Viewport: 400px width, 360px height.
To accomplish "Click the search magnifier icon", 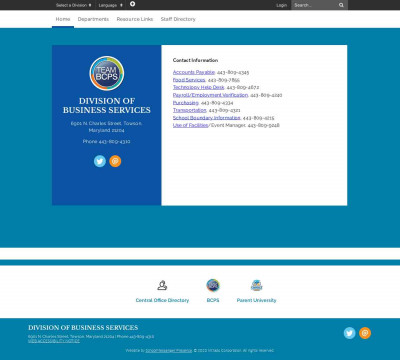I will tap(341, 5).
